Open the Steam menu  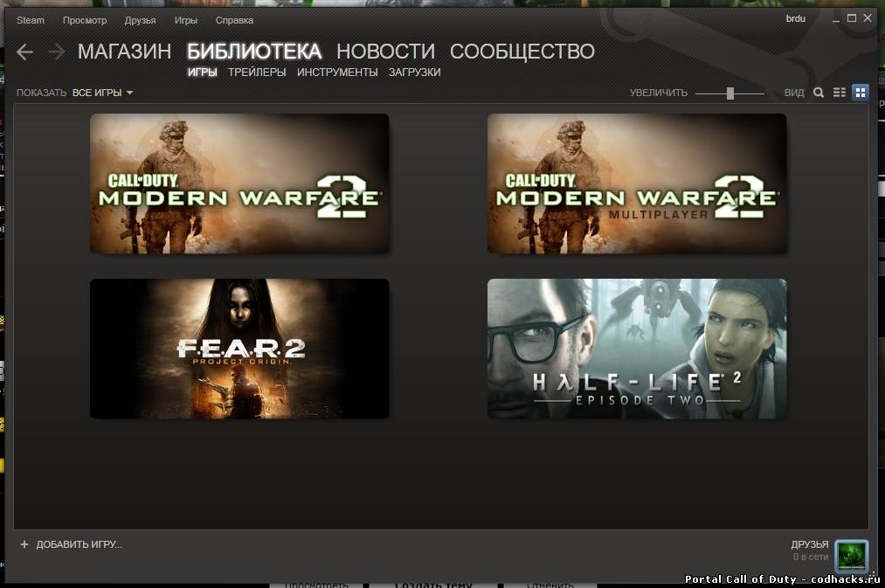[x=31, y=20]
